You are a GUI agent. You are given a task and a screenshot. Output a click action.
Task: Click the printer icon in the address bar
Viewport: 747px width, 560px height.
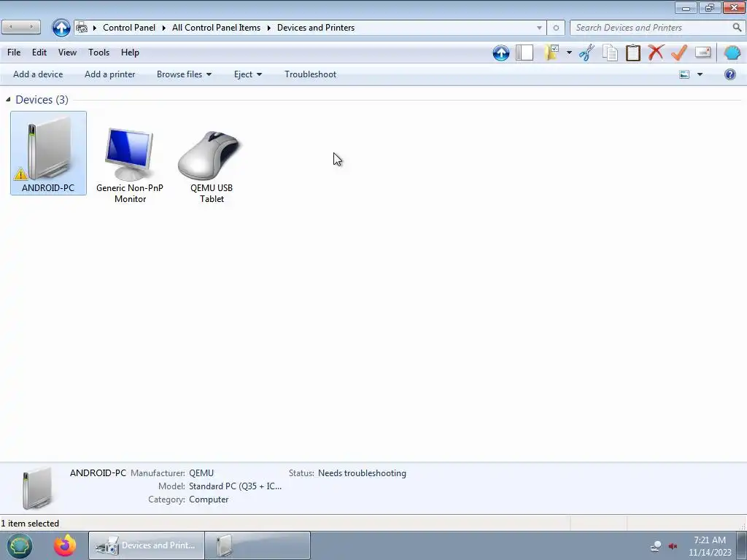point(82,28)
